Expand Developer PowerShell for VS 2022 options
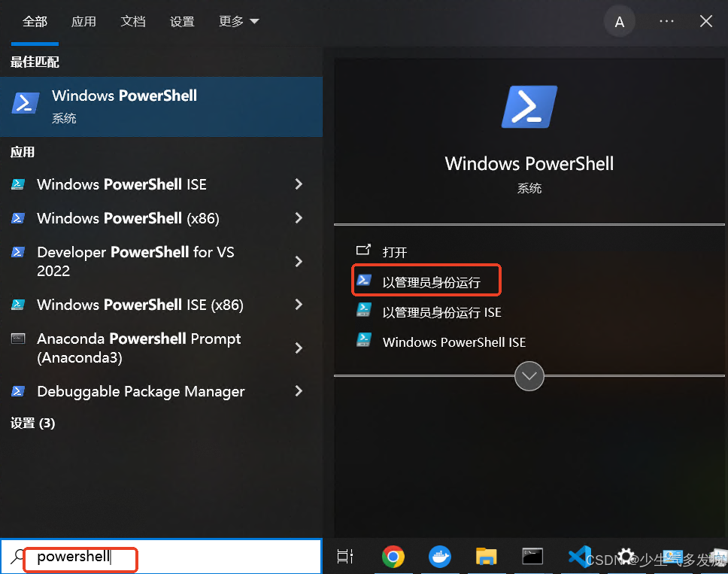This screenshot has width=728, height=574. [299, 262]
